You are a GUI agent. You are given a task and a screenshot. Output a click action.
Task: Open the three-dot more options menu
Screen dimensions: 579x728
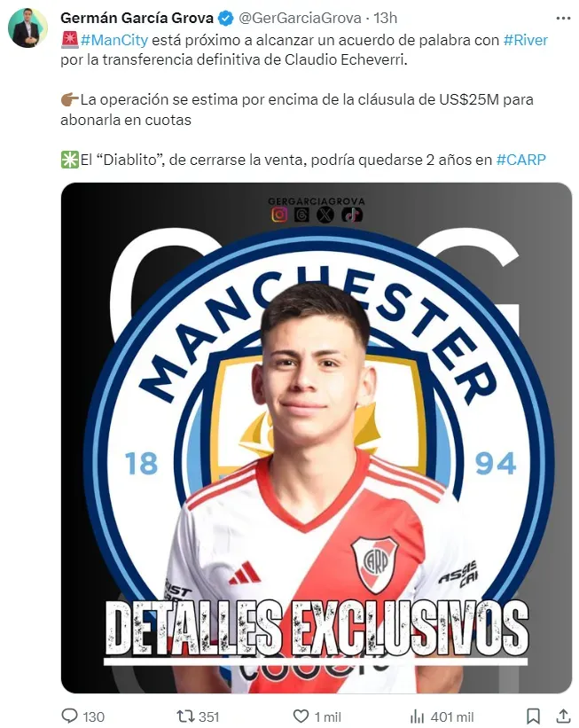(x=563, y=18)
